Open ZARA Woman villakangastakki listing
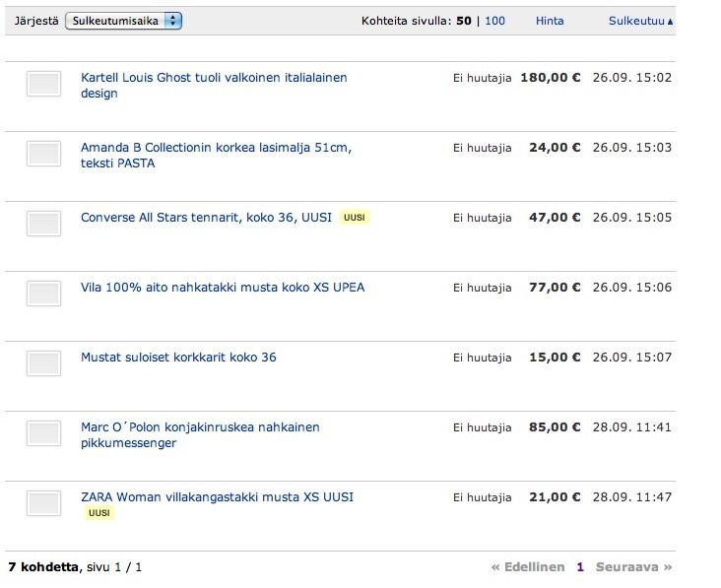The height and width of the screenshot is (588, 721). [217, 497]
